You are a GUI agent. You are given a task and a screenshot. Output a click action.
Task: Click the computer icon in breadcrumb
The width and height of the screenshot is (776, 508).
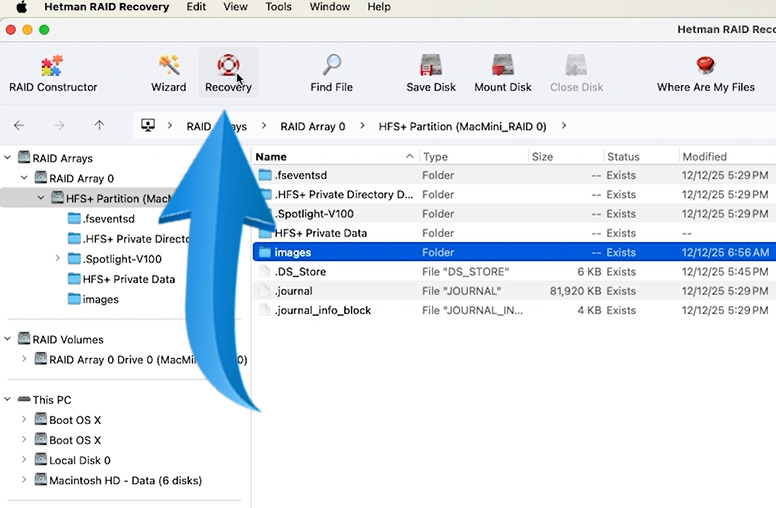tap(148, 125)
